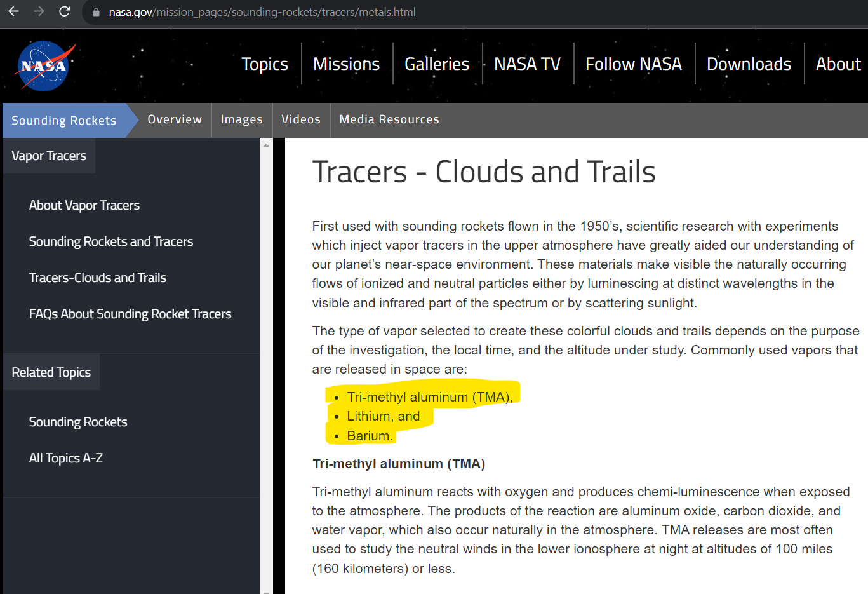Open the Topics menu
Viewport: 868px width, 594px height.
coord(265,64)
